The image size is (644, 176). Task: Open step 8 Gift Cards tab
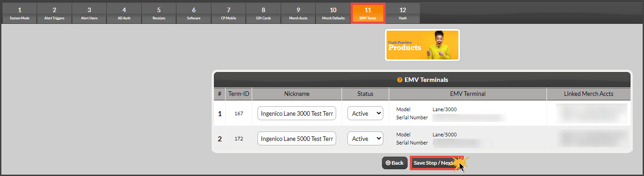click(x=263, y=13)
